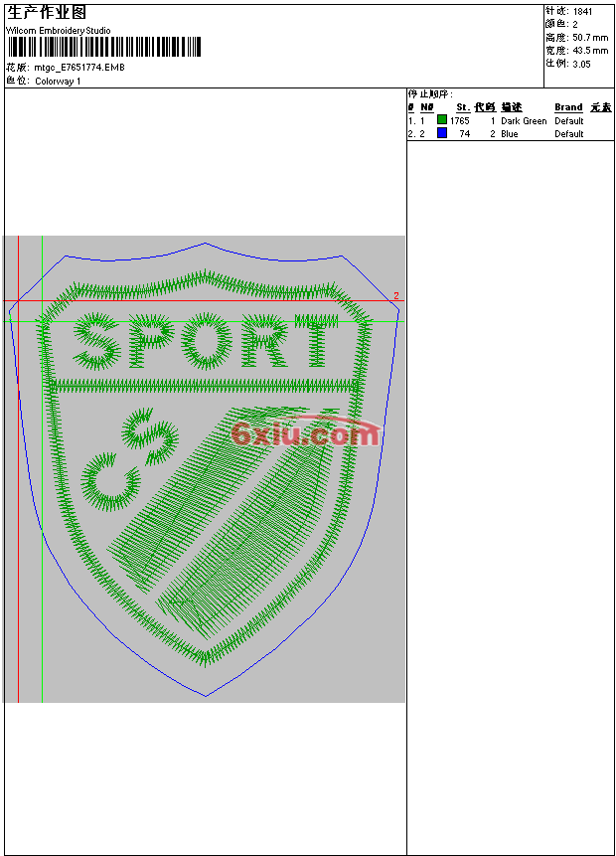Click 'Default' in the Dark Green row
The height and width of the screenshot is (856, 616).
pos(569,121)
